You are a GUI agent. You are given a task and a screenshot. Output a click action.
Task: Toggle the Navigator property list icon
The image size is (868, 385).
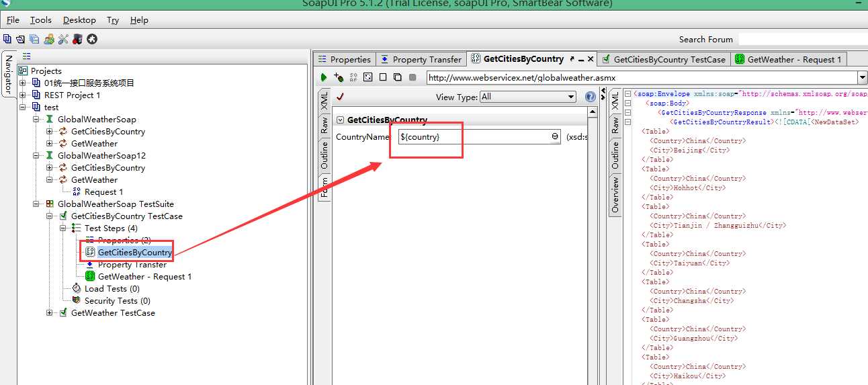27,56
